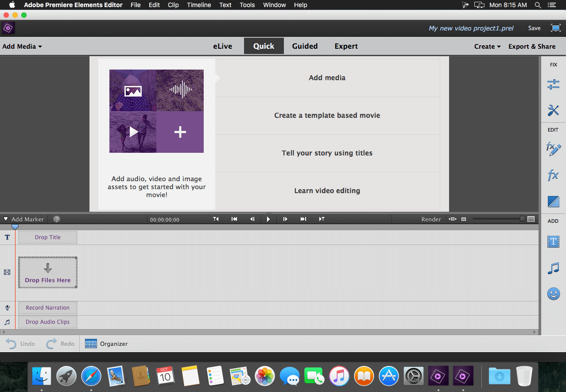Open the Organizer grid icon
Viewport: 566px width, 392px height.
[x=91, y=344]
